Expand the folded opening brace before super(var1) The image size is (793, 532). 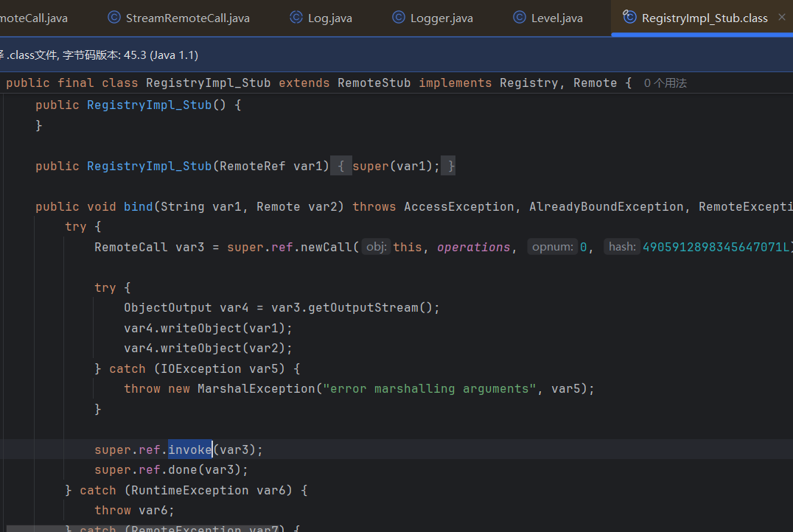[341, 167]
